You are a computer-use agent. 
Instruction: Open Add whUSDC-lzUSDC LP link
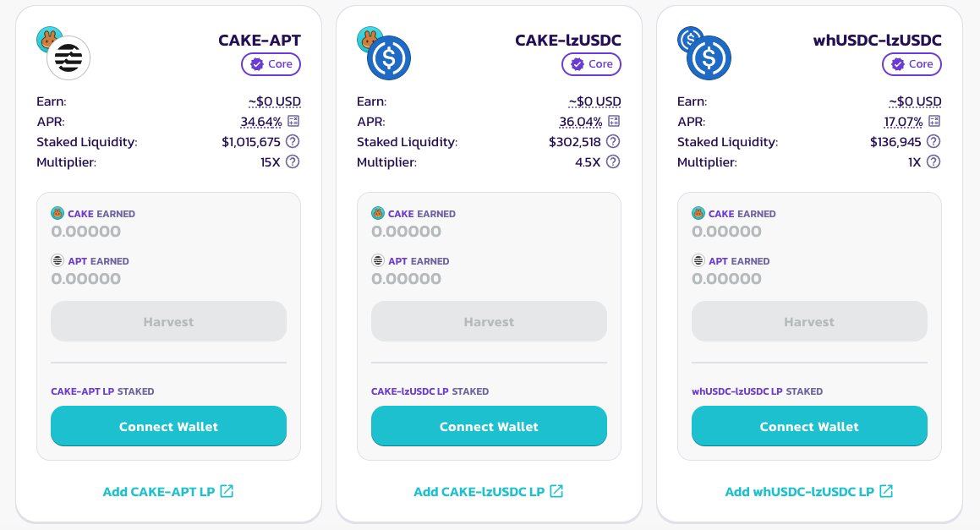[809, 491]
